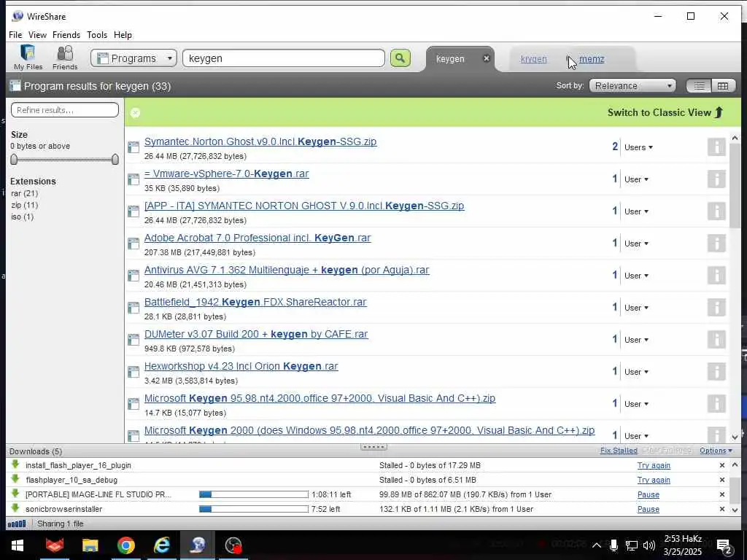Viewport: 747px width, 560px height.
Task: Click results list scrollbar down arrow
Action: [735, 437]
